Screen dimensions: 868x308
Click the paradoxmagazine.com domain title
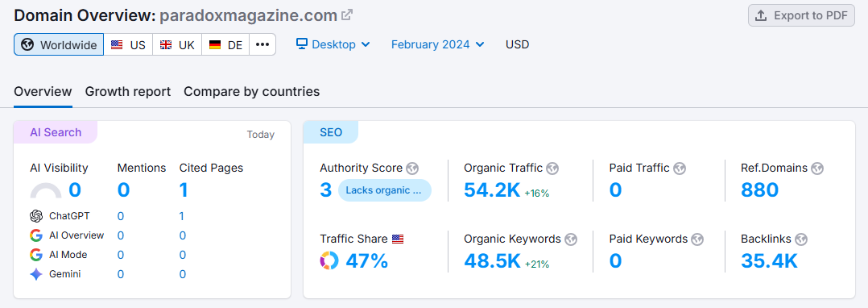click(x=249, y=15)
